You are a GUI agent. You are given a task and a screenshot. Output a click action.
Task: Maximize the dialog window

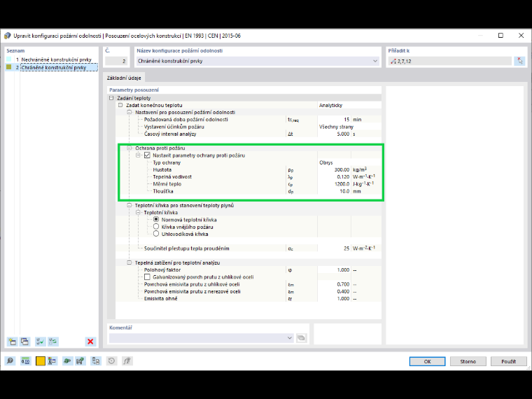(x=500, y=36)
